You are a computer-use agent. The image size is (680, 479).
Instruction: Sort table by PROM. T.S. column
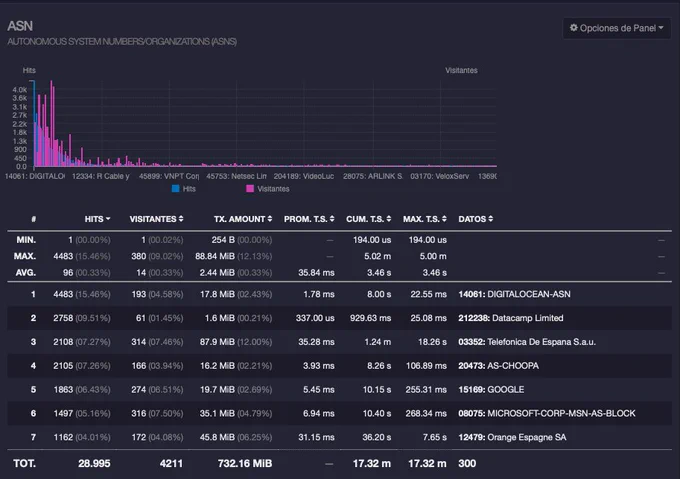309,219
